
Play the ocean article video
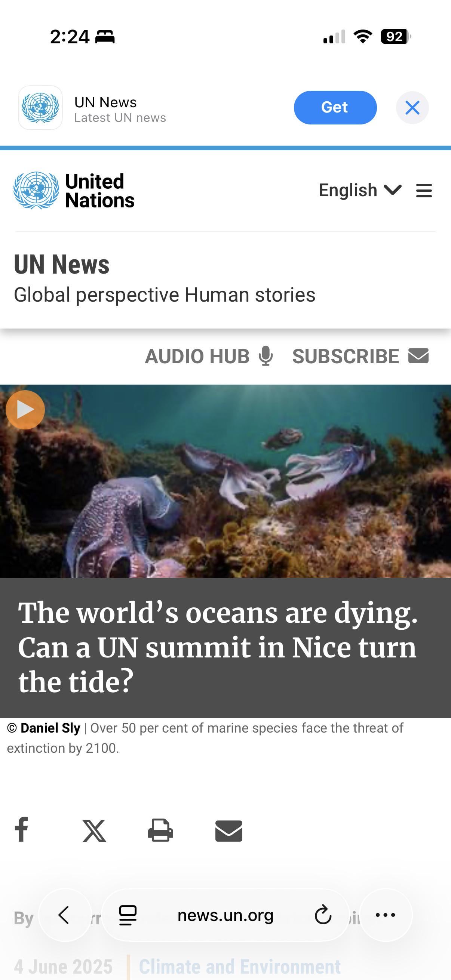[x=25, y=410]
